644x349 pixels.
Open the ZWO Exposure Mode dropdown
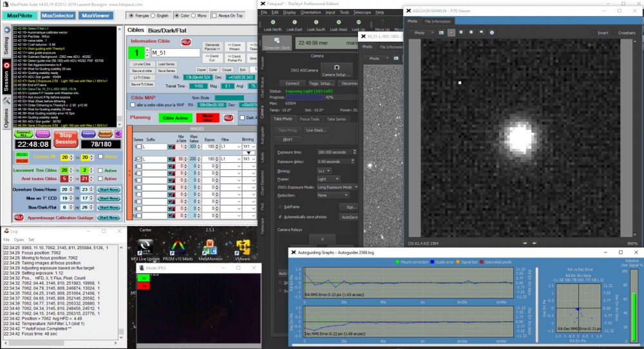click(x=337, y=187)
